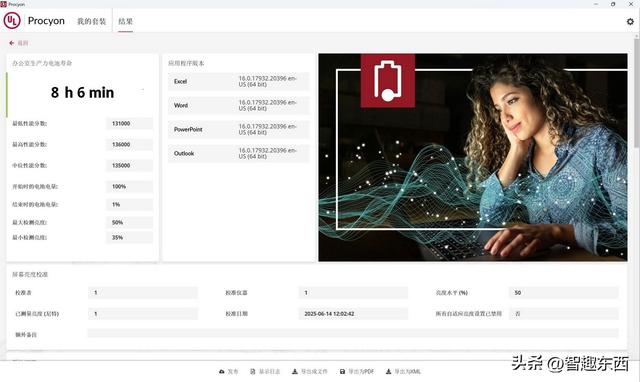Screen dimensions: 640x382
Task: Click the UL logo in the header
Action: (12, 20)
